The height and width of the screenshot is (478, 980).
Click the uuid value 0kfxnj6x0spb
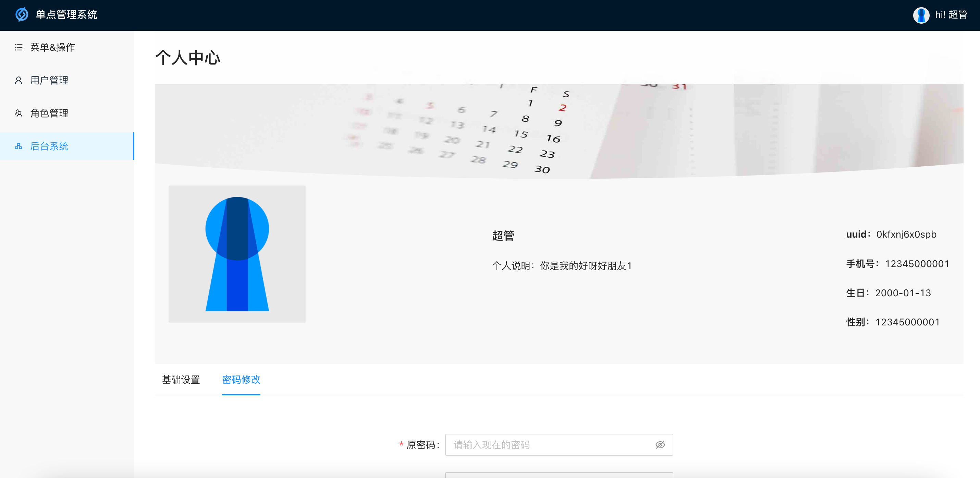point(906,234)
